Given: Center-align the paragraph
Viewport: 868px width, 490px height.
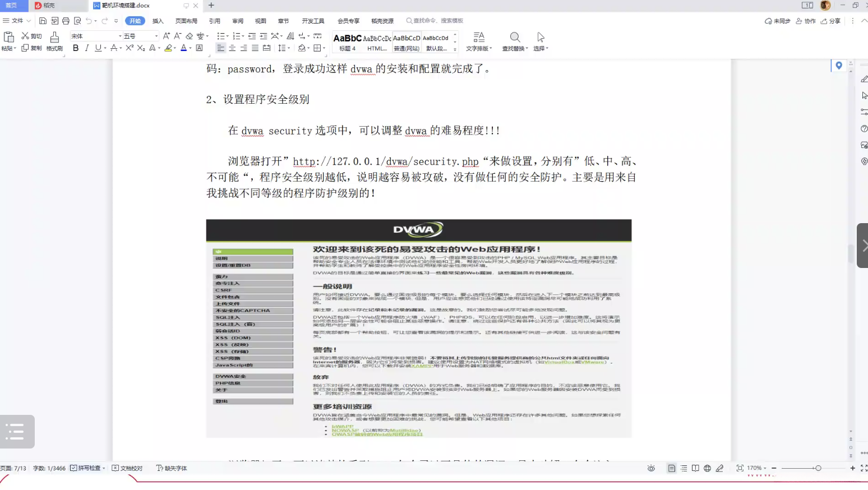Looking at the screenshot, I should click(232, 48).
